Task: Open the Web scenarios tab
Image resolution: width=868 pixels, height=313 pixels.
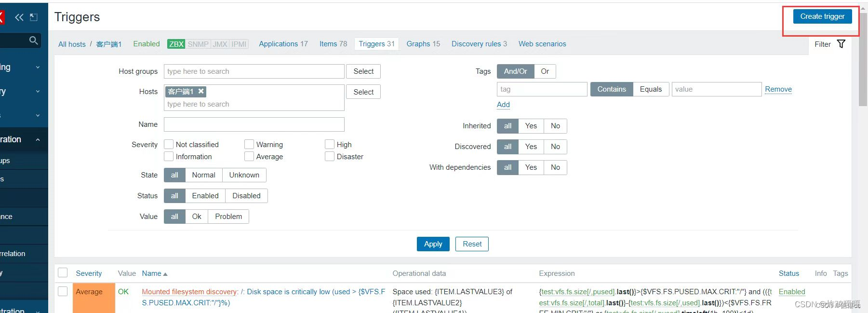Action: (542, 44)
